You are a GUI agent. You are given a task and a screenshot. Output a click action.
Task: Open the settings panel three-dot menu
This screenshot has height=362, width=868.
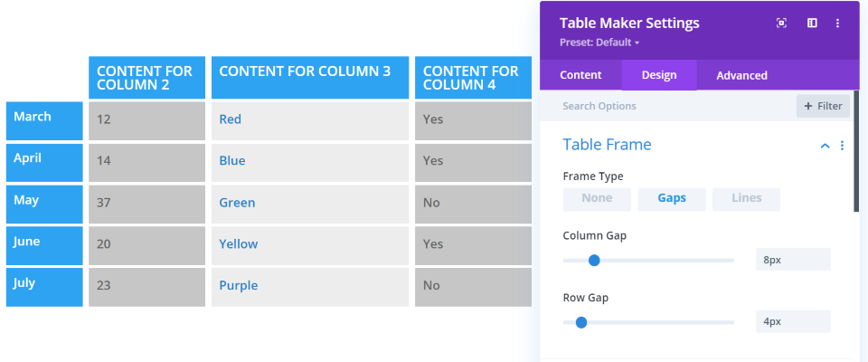[838, 24]
